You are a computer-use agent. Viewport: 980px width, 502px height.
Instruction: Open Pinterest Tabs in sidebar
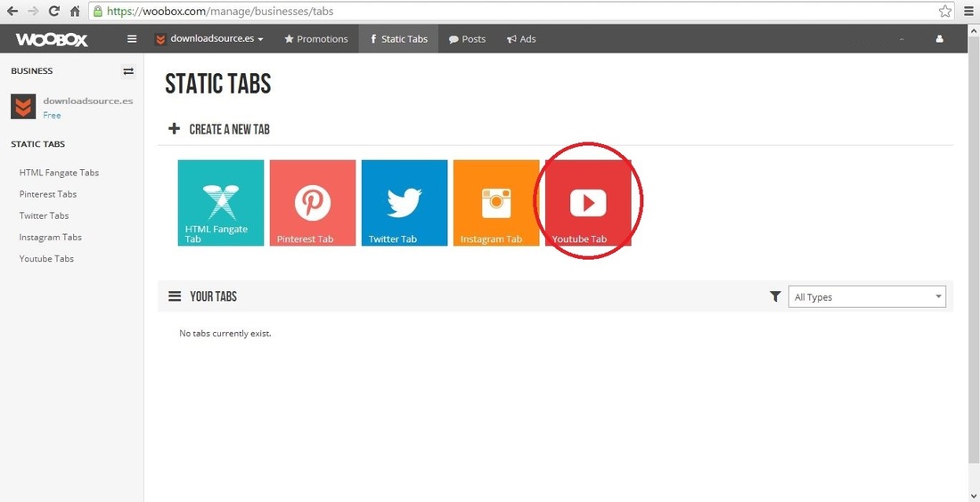pos(48,194)
